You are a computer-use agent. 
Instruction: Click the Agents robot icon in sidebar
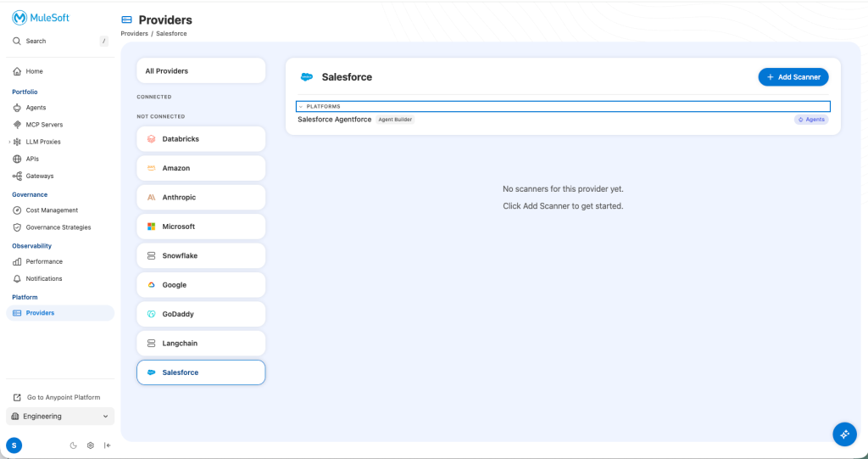pyautogui.click(x=17, y=108)
